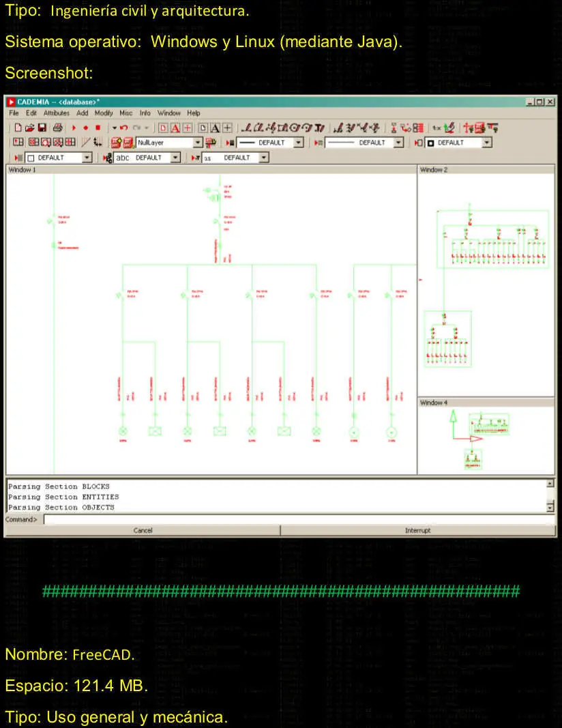This screenshot has height=728, width=562.
Task: Click the text style tree icon before abc
Action: pyautogui.click(x=108, y=158)
